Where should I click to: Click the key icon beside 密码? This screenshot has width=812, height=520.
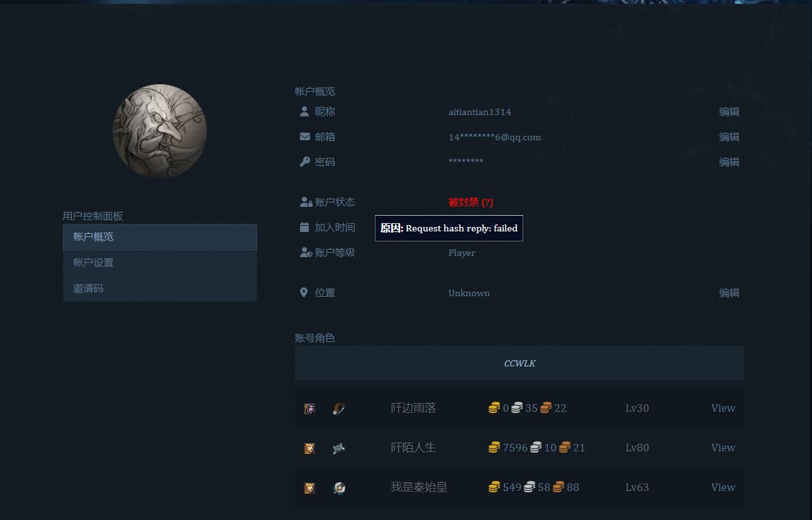click(304, 162)
